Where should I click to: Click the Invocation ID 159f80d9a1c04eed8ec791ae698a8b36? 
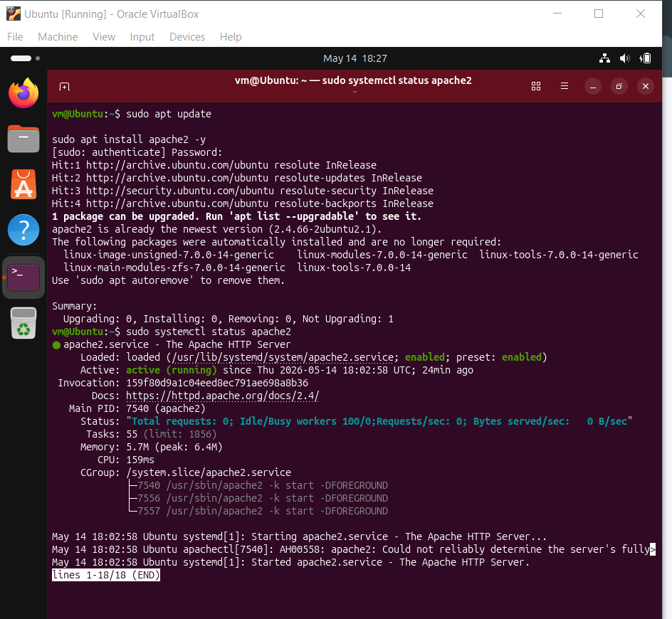click(x=217, y=383)
